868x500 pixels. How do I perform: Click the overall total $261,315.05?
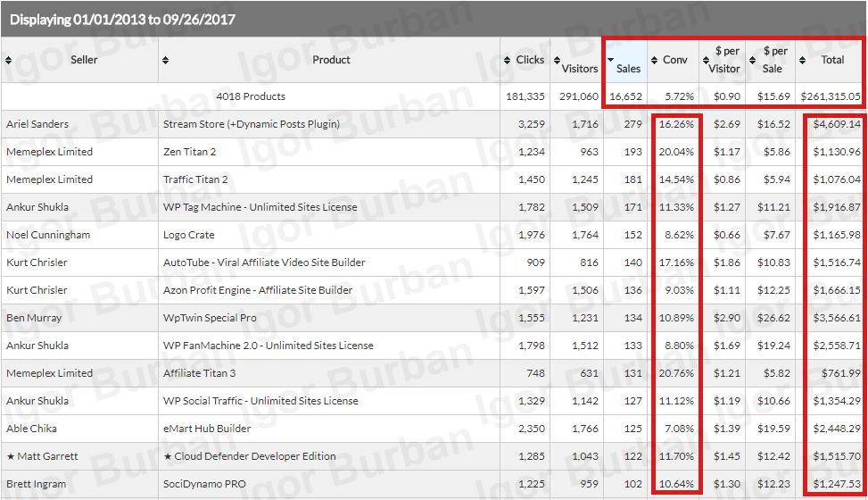pyautogui.click(x=831, y=96)
